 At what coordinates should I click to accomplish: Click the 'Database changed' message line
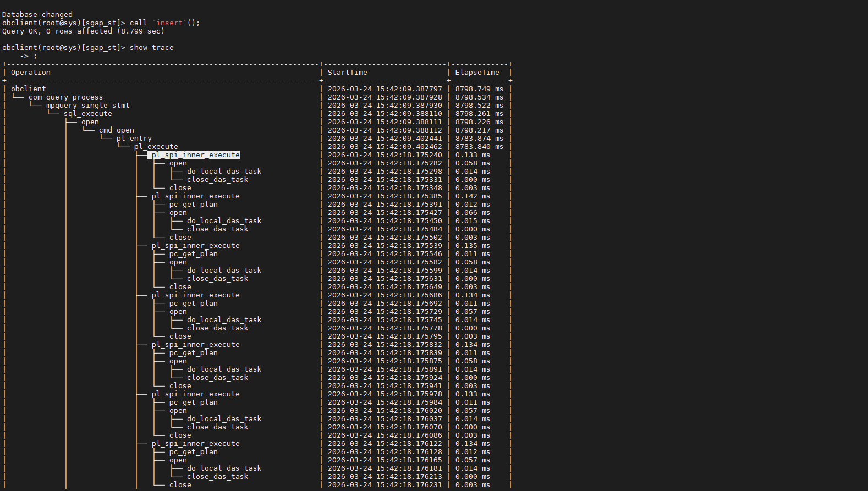[37, 15]
